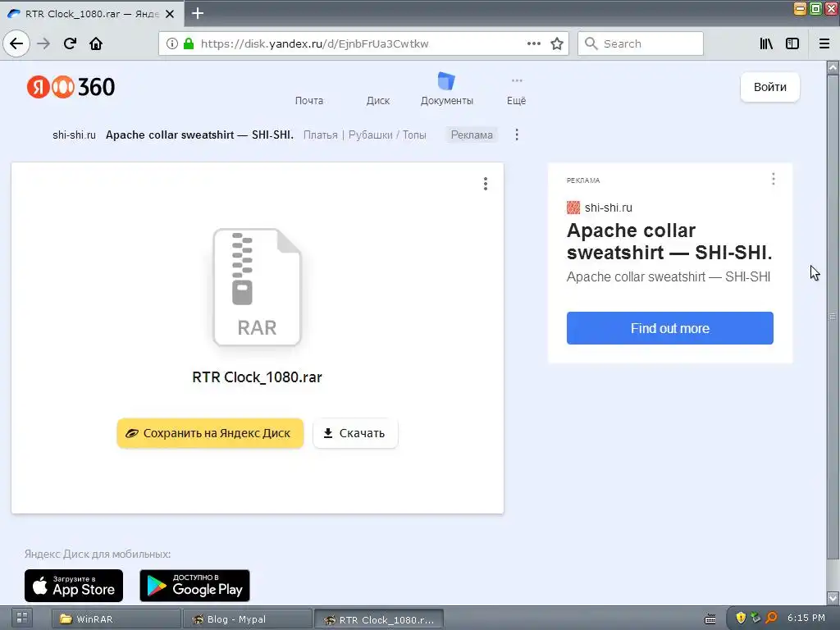Click the orange magnifier tray icon
Image resolution: width=840 pixels, height=630 pixels.
[771, 619]
